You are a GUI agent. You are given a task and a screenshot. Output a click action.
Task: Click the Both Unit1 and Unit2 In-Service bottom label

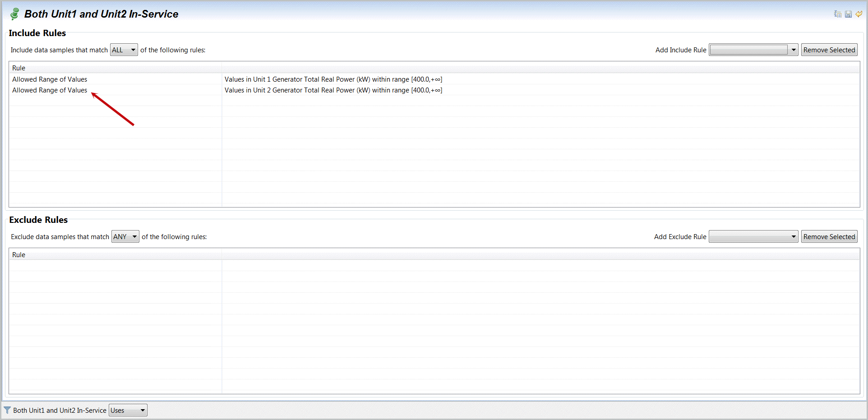tap(60, 411)
